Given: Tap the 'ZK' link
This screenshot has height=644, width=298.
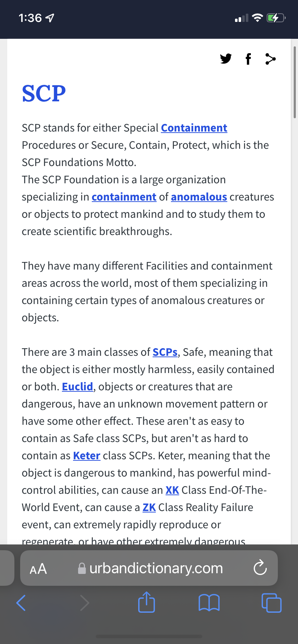Looking at the screenshot, I should coord(149,507).
